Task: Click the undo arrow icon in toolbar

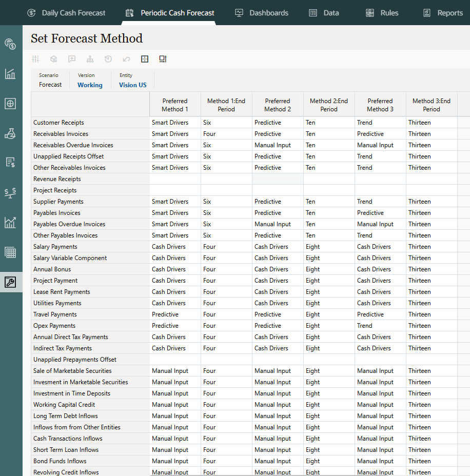Action: [126, 59]
